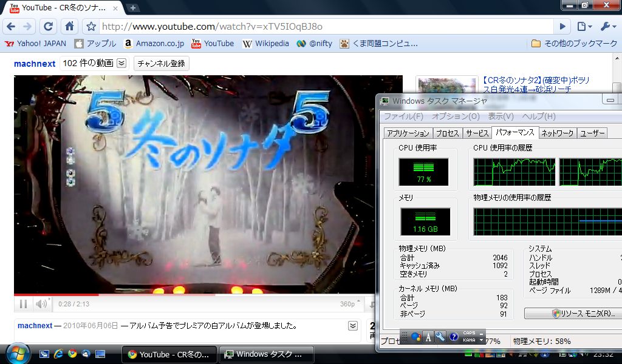Open Yahoo! JAPAN bookmark
Viewport: 622px width, 364px height.
point(36,44)
